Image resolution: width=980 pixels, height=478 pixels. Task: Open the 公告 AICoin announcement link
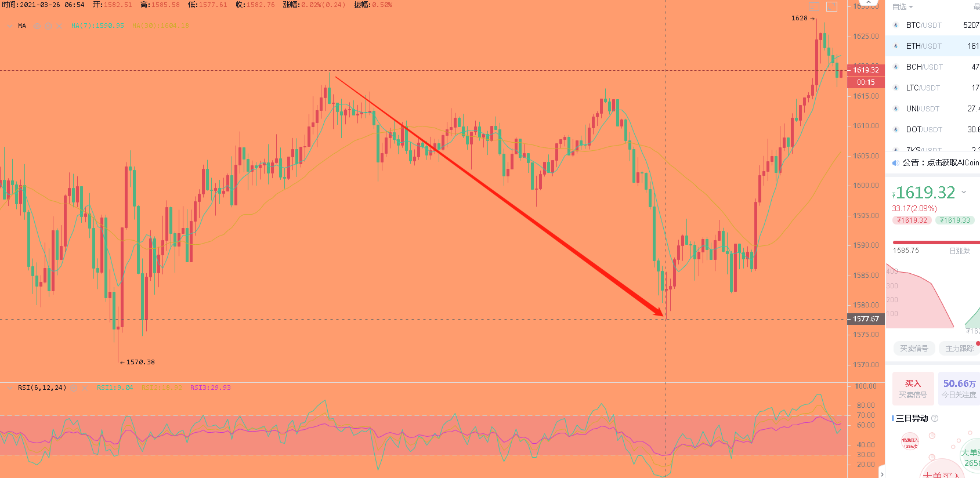tap(941, 162)
